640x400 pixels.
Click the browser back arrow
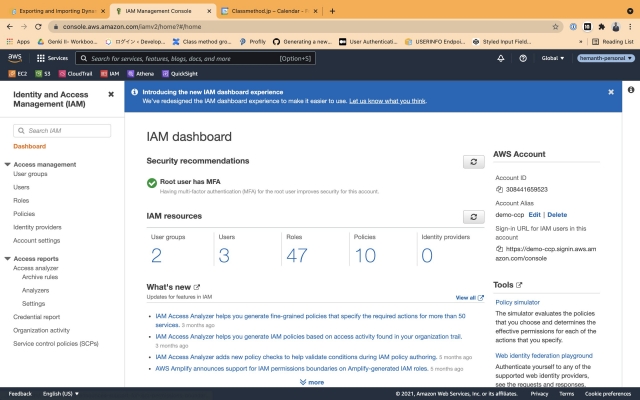(x=10, y=27)
